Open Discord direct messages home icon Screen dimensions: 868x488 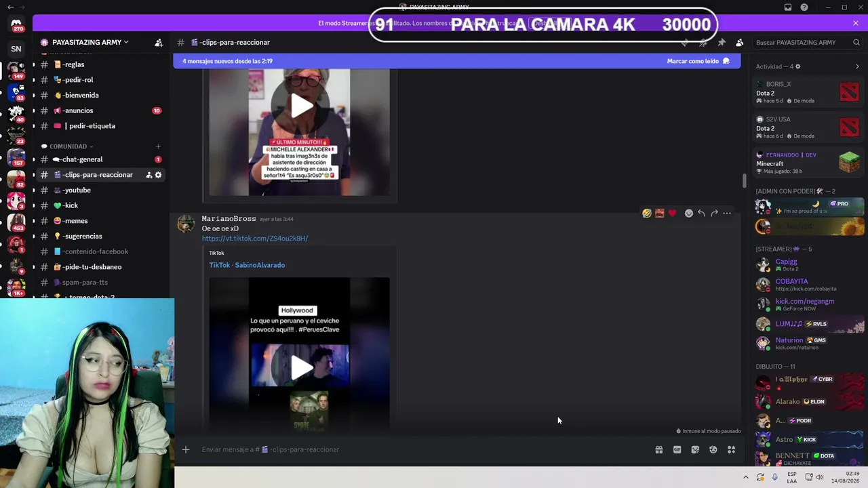(x=16, y=25)
